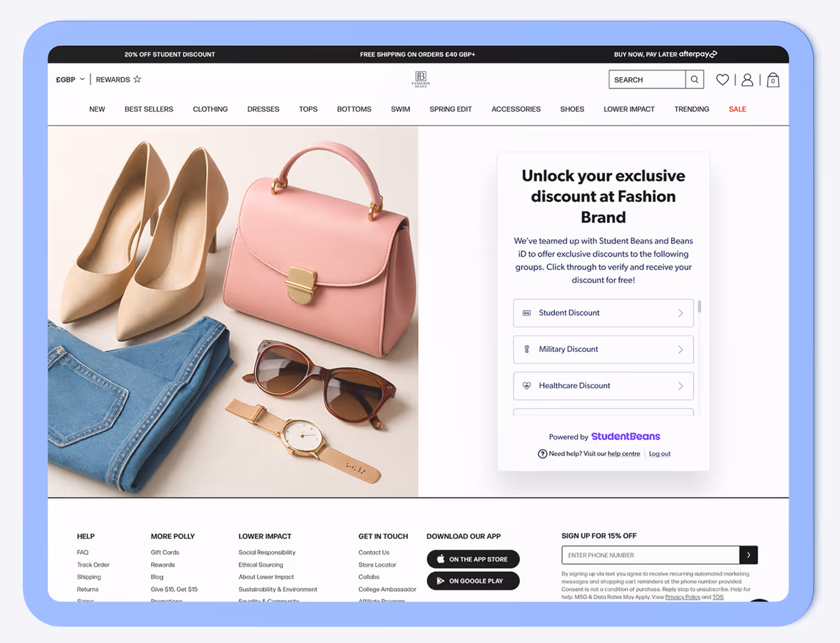Open the SPRING EDIT menu
Viewport: 840px width, 643px height.
[450, 109]
